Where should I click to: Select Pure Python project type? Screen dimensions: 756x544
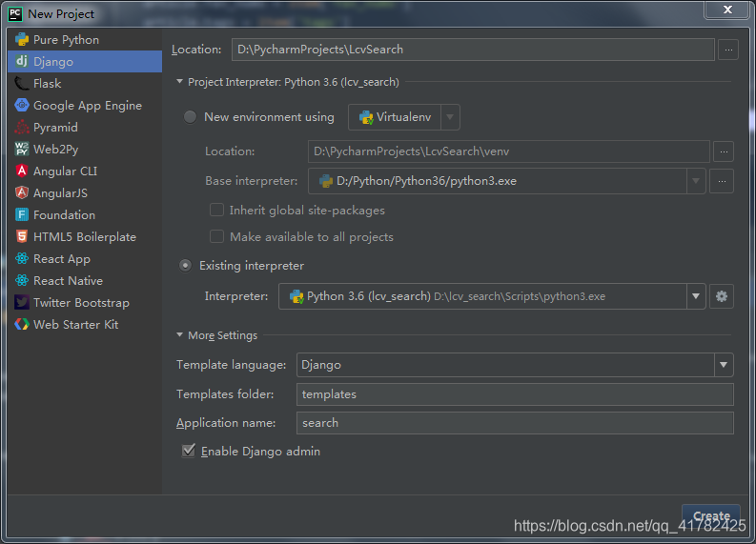pyautogui.click(x=85, y=39)
